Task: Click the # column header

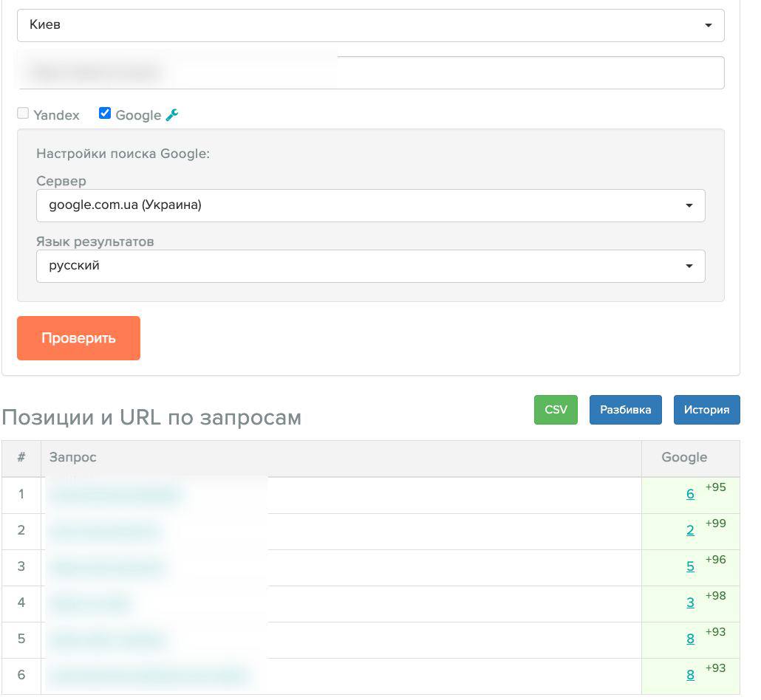Action: point(21,457)
